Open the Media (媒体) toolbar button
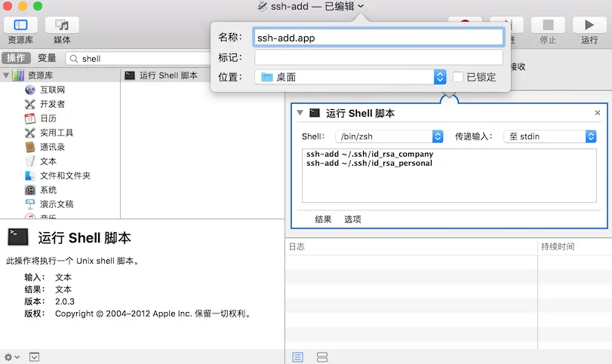This screenshot has width=612, height=364. [62, 25]
